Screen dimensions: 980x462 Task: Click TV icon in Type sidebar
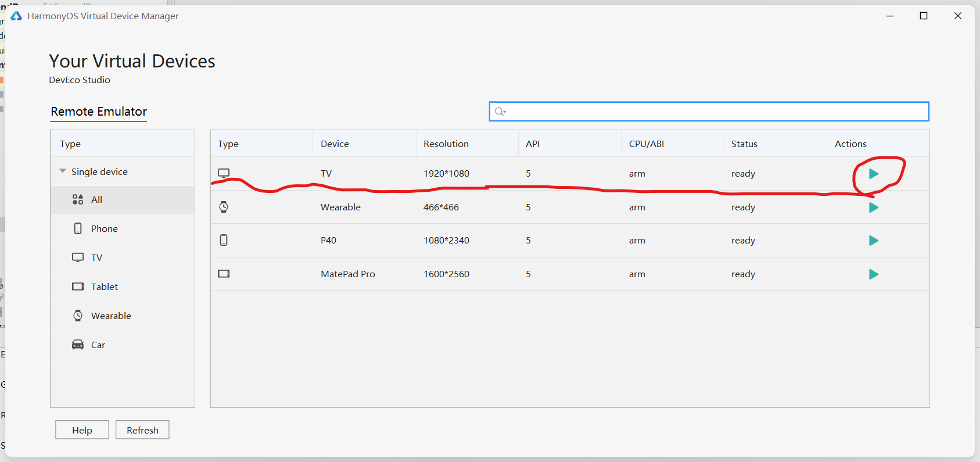coord(78,257)
